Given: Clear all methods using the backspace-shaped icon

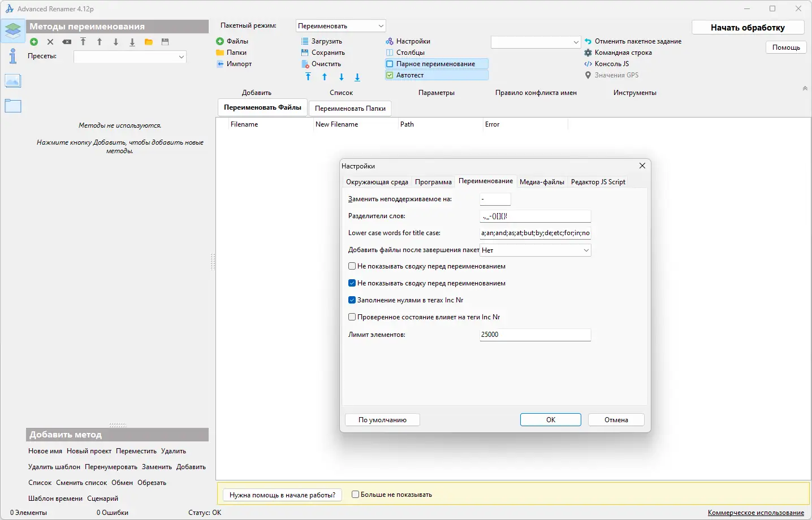Looking at the screenshot, I should pos(67,42).
